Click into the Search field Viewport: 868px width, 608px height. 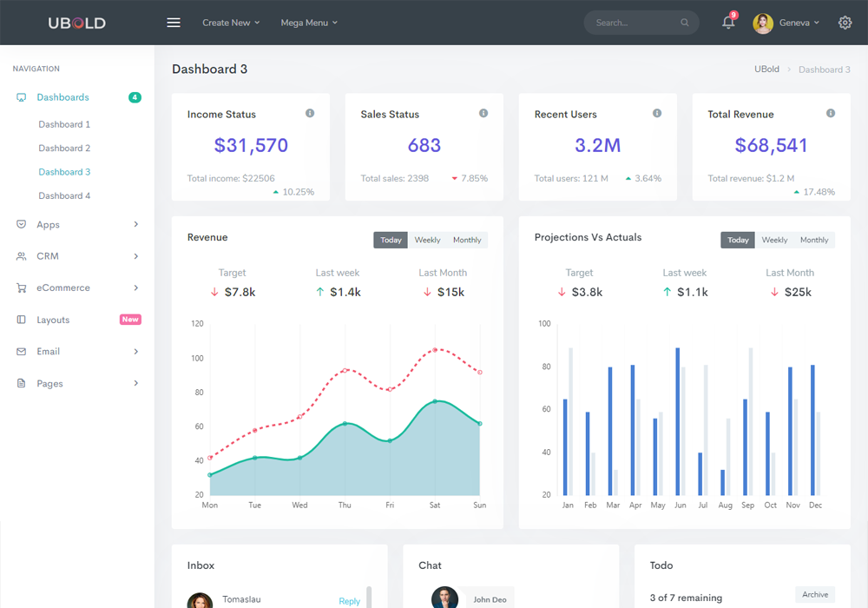[x=635, y=23]
